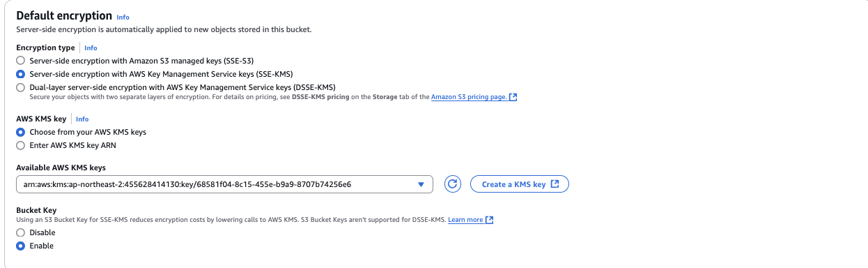
Task: Click the refresh KMS keys icon
Action: 452,184
